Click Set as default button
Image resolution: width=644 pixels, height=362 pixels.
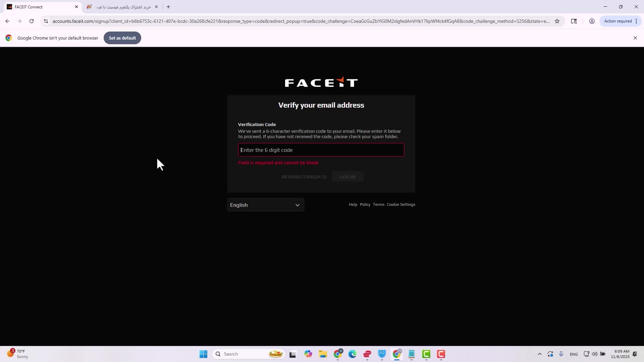tap(122, 38)
